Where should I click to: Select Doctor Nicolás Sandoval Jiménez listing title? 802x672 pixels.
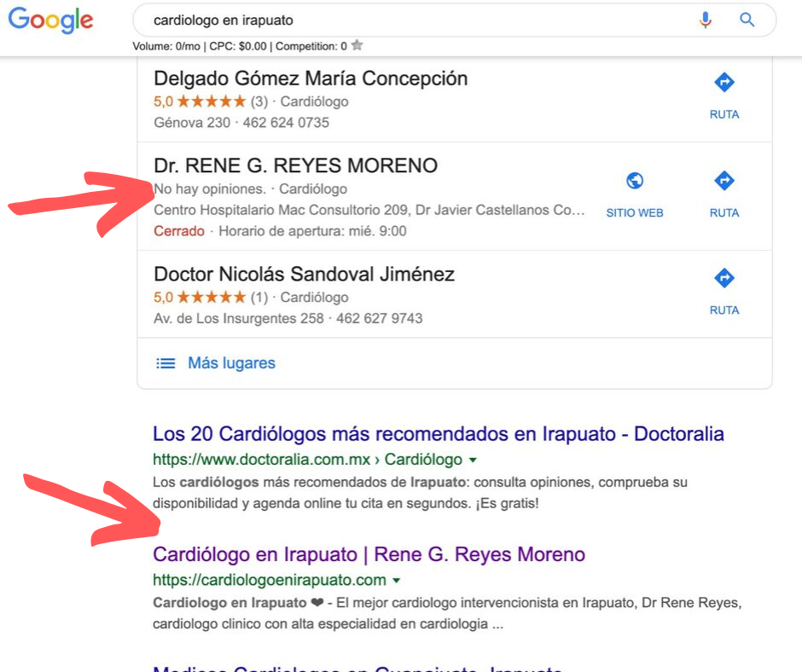pyautogui.click(x=304, y=274)
